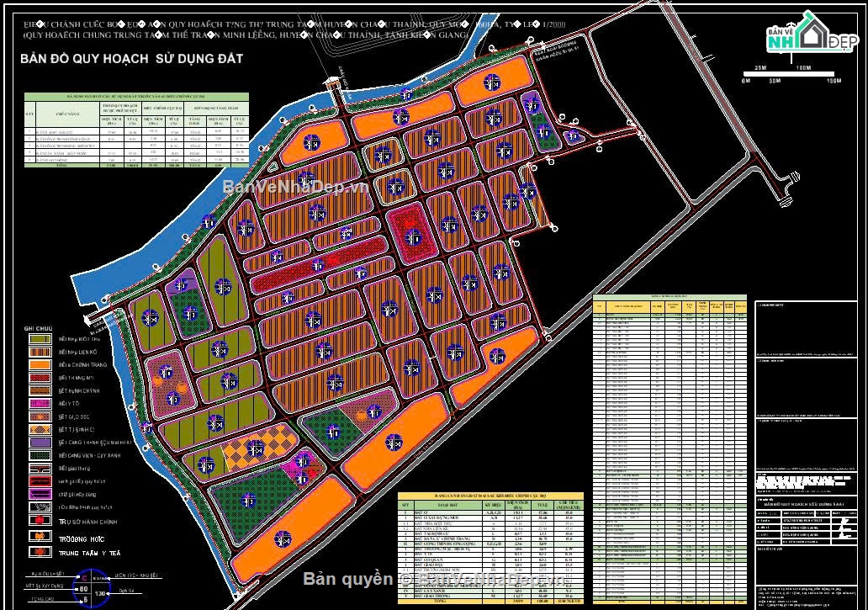Pick the olive green top legend swatch

40,338
